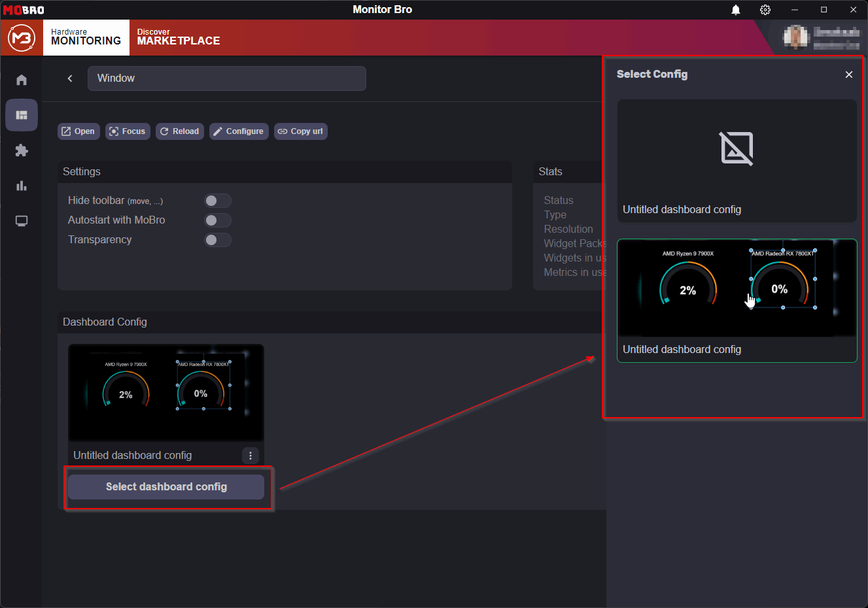Maximize the Monitor Bro window
The height and width of the screenshot is (608, 868).
824,10
